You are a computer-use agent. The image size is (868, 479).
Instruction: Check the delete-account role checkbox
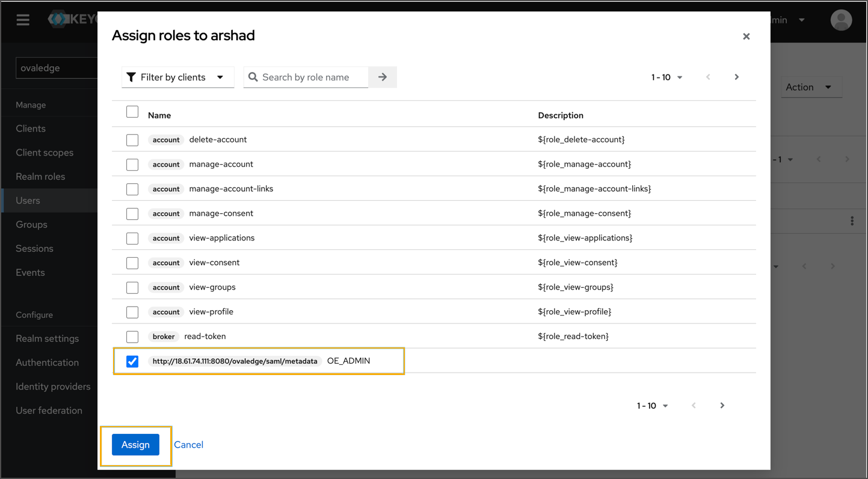[x=132, y=140]
